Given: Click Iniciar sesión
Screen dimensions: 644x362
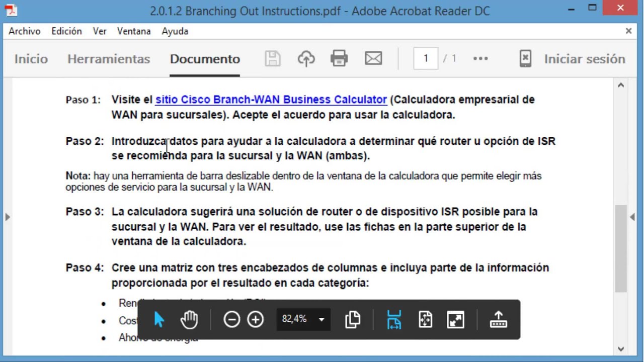Looking at the screenshot, I should tap(585, 59).
